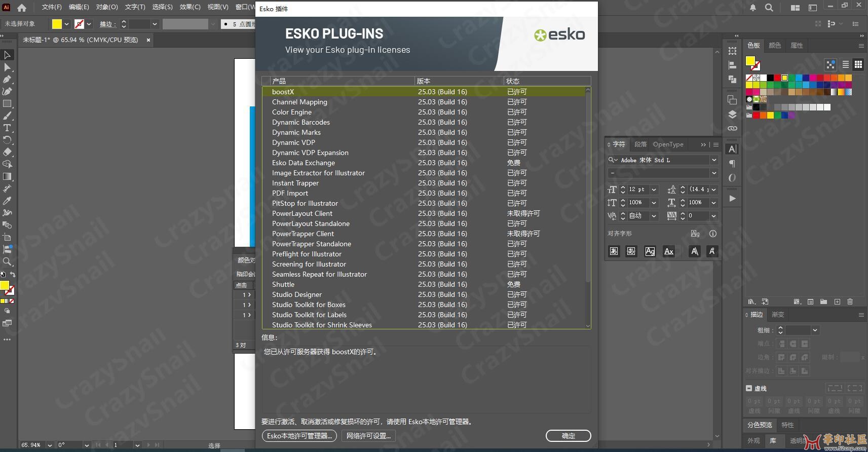The image size is (868, 452).
Task: Select the Rotate tool
Action: pyautogui.click(x=7, y=140)
